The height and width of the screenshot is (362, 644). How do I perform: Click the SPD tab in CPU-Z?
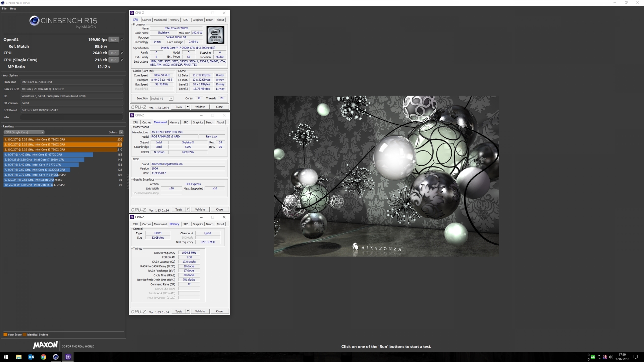[186, 224]
